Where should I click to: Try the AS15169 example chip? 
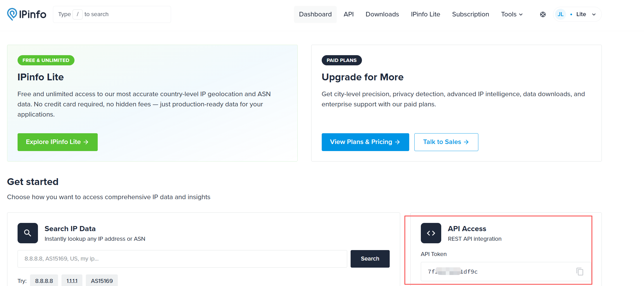pyautogui.click(x=102, y=281)
